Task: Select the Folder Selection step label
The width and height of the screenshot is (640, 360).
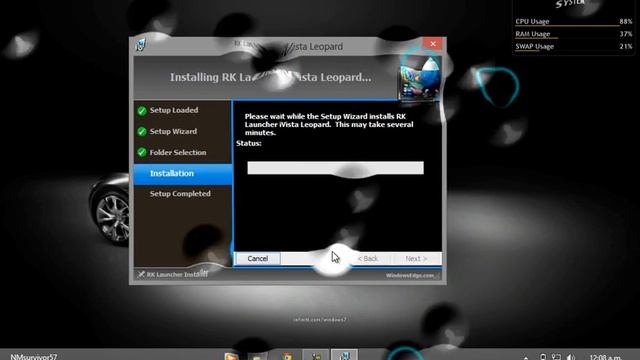Action: coord(178,152)
